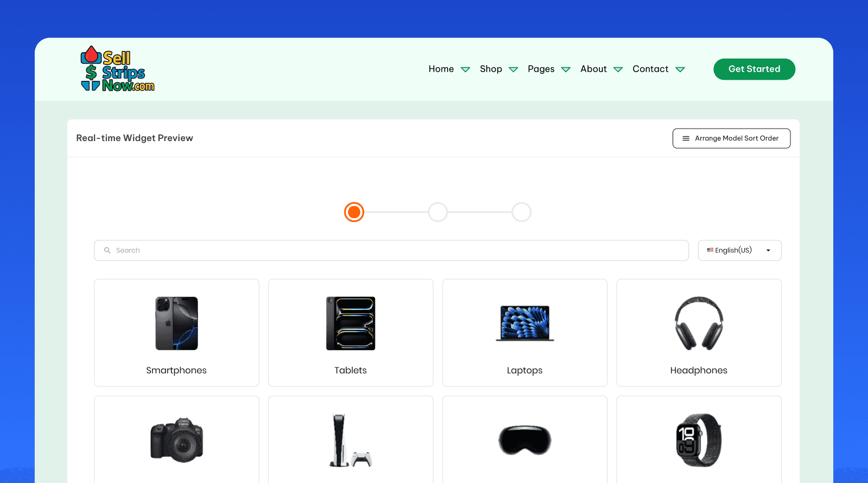Select the second progress step circle

[x=438, y=212]
